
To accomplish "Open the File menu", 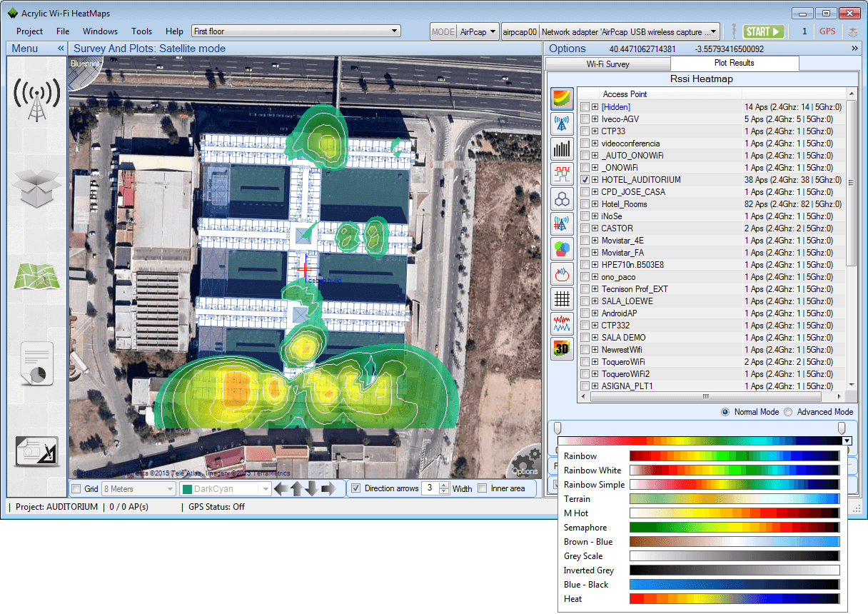I will (63, 31).
